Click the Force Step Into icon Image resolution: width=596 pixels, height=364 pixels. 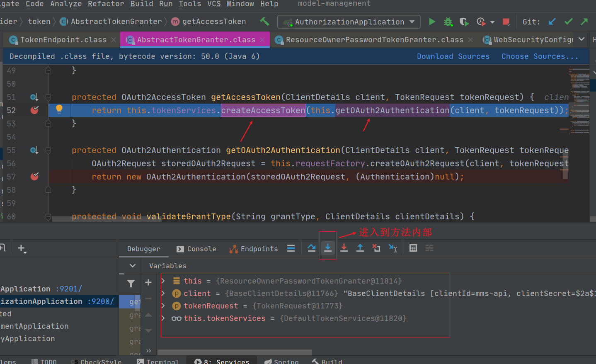click(x=344, y=248)
